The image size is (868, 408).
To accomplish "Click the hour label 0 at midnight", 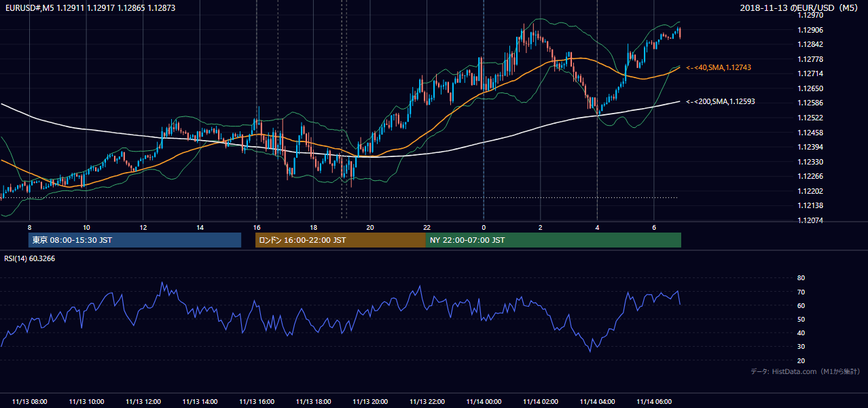I will [484, 226].
